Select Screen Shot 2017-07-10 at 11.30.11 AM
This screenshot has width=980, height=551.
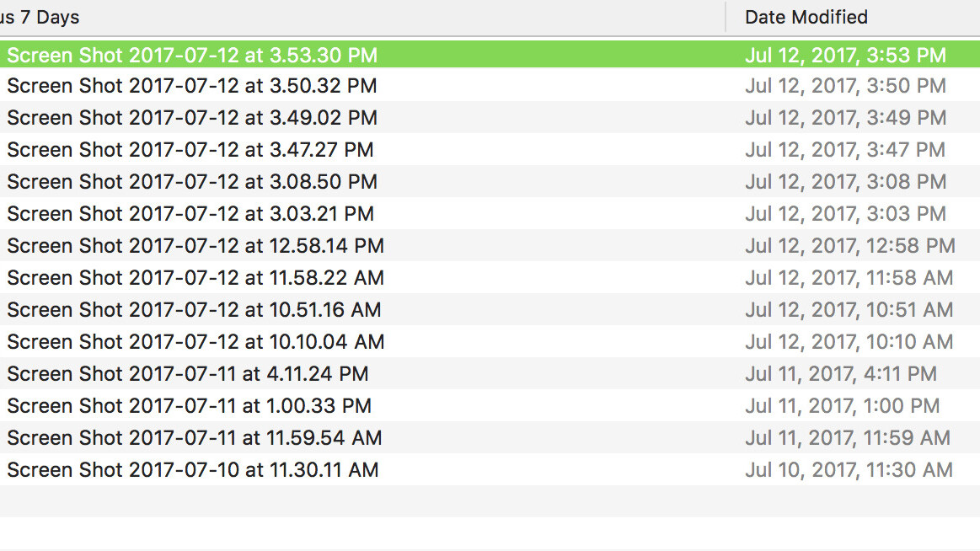[193, 470]
